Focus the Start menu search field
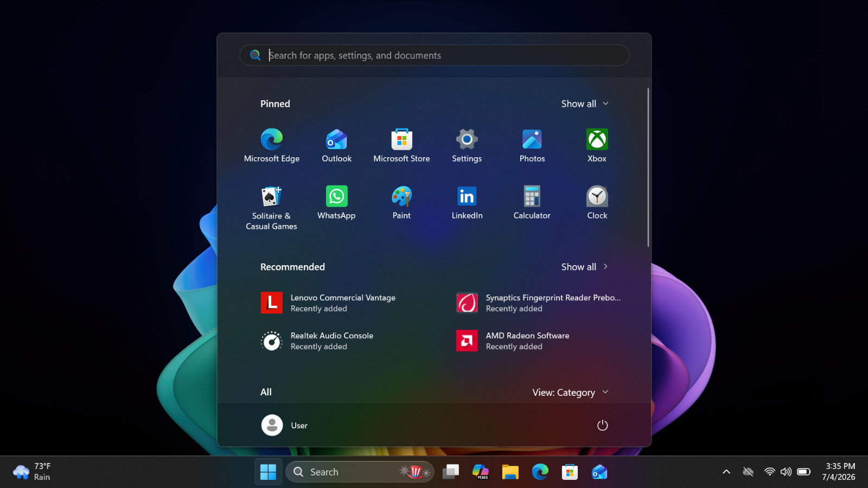Image resolution: width=868 pixels, height=488 pixels. tap(434, 55)
